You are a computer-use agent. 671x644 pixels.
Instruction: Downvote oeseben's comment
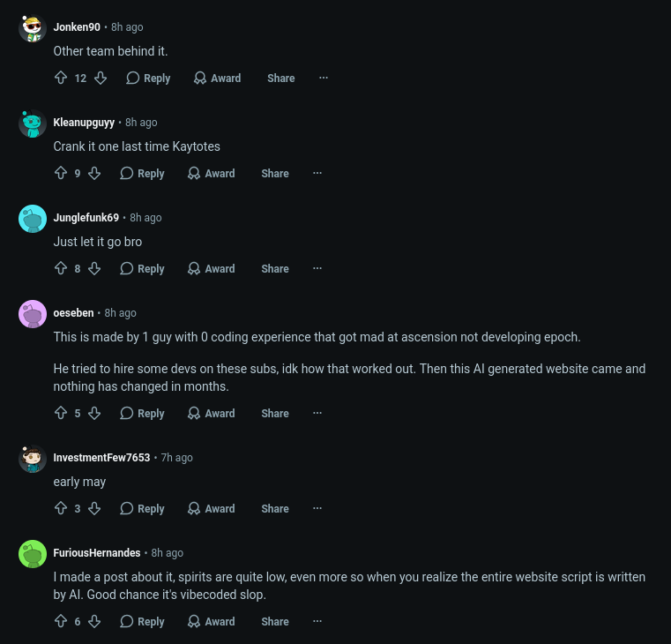[94, 413]
